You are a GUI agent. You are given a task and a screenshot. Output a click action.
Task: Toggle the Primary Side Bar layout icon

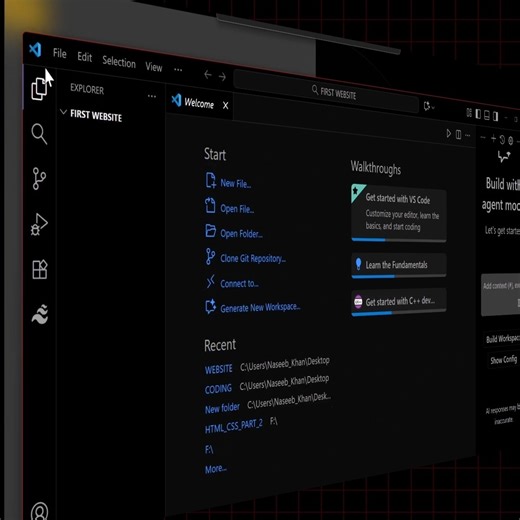[x=478, y=114]
